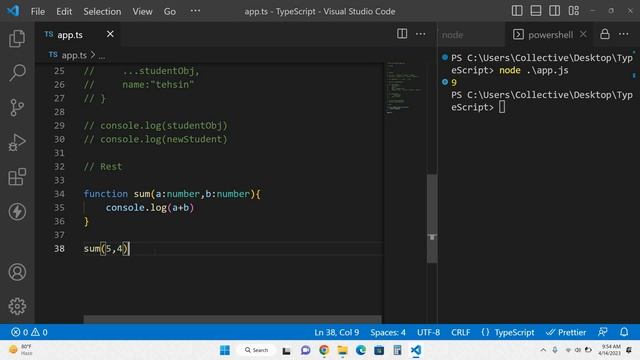Close the app.ts editor tab

tap(110, 34)
